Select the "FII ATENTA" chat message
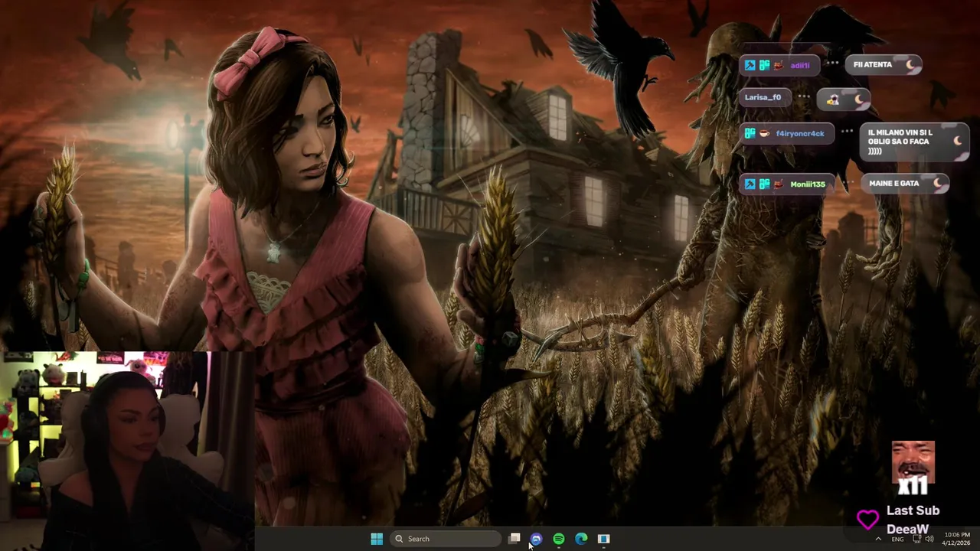Viewport: 980px width, 551px height. point(873,65)
